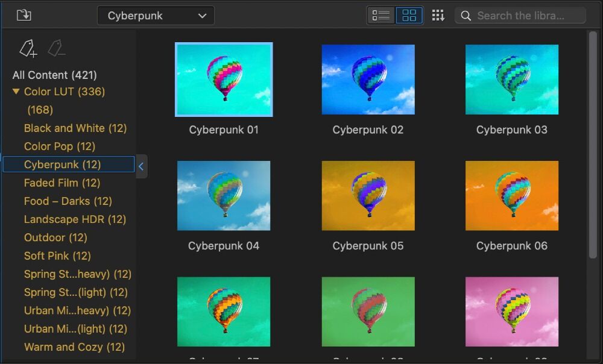Select the Black and White category

[75, 128]
